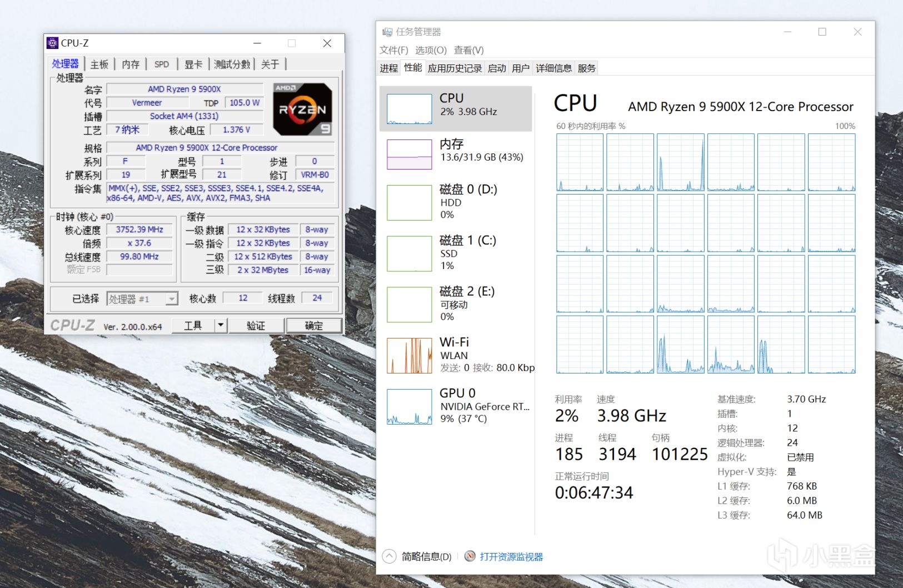Select GPU 0 in the sidebar
The height and width of the screenshot is (588, 903).
coord(456,406)
